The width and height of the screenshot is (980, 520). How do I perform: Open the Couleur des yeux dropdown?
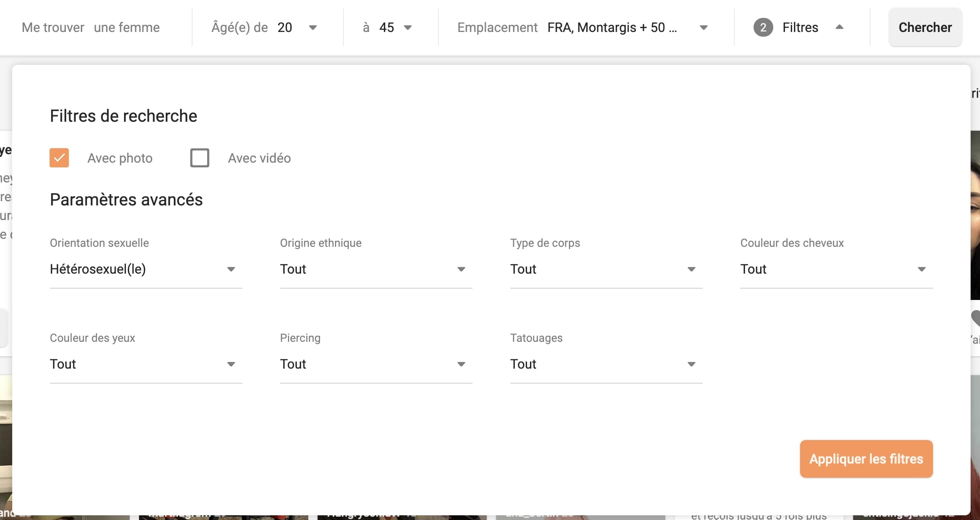[231, 364]
